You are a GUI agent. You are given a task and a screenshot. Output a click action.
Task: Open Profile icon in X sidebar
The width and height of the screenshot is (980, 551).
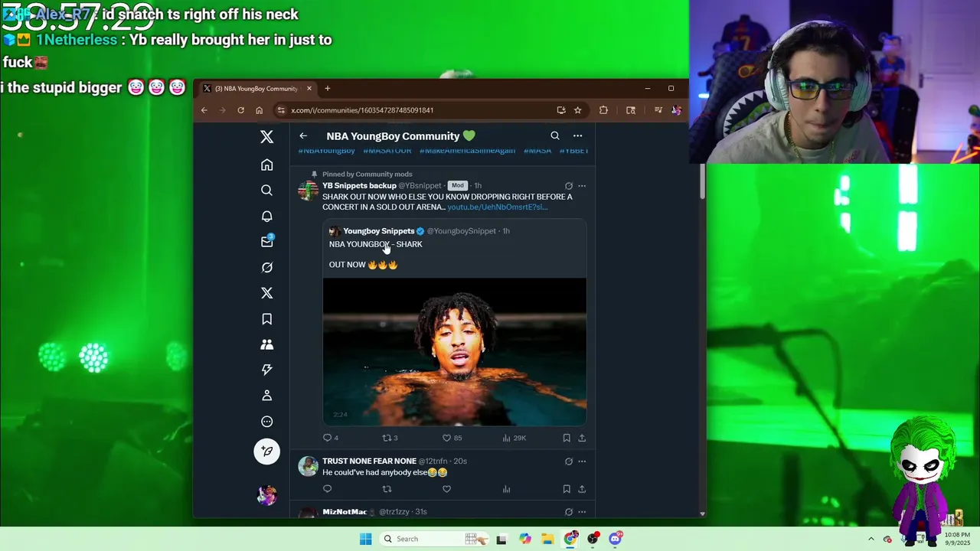266,396
